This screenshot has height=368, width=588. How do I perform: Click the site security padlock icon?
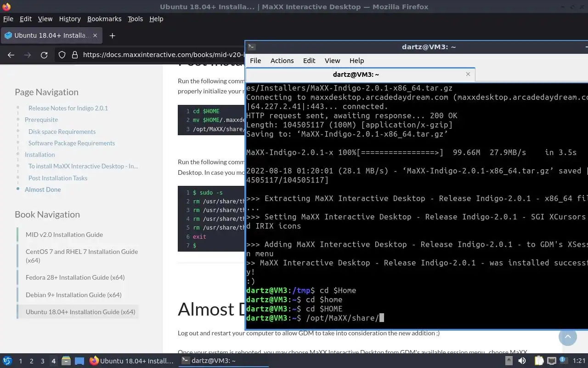point(75,55)
